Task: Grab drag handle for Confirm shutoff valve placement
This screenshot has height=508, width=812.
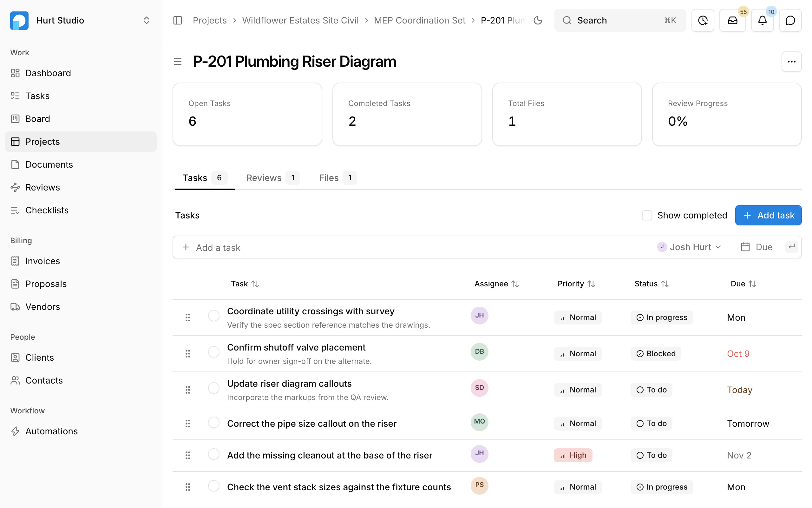Action: coord(187,353)
